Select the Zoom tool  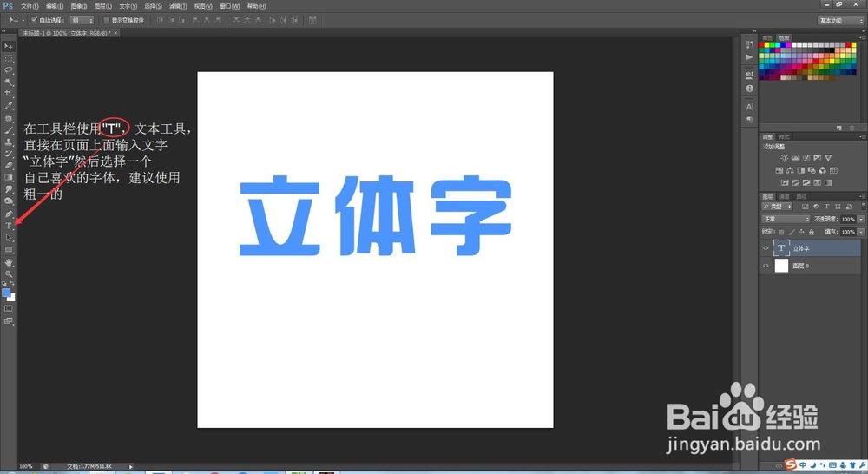coord(9,273)
